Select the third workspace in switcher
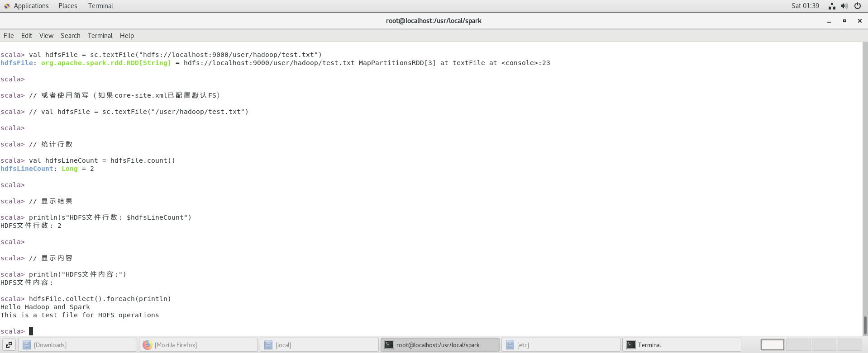Screen dimensions: 868x353 coord(824,345)
